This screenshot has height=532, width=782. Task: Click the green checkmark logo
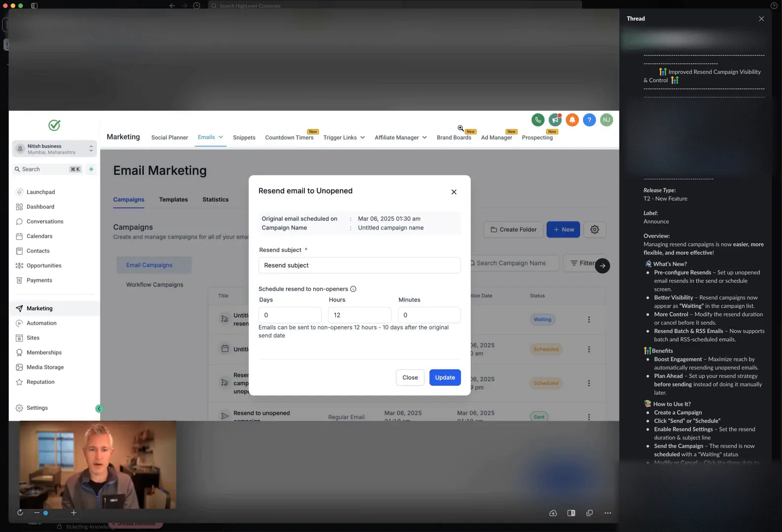point(54,125)
